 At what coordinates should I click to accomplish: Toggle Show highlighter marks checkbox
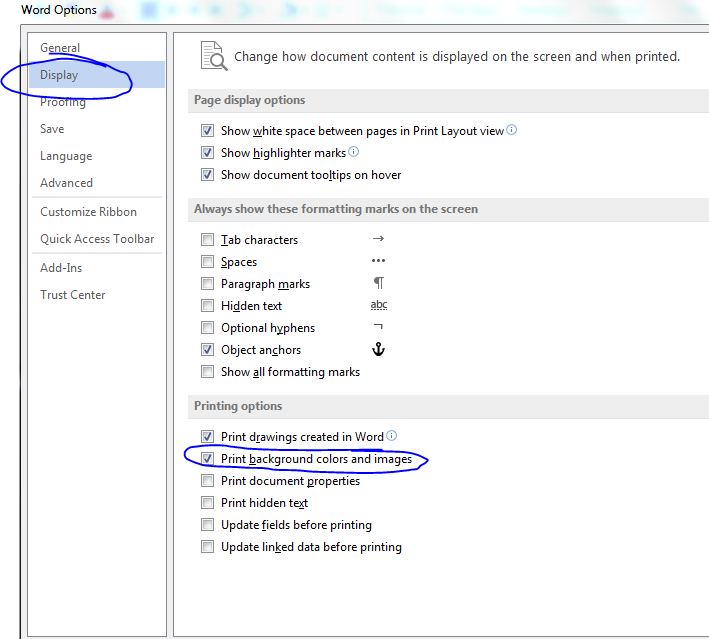(207, 153)
